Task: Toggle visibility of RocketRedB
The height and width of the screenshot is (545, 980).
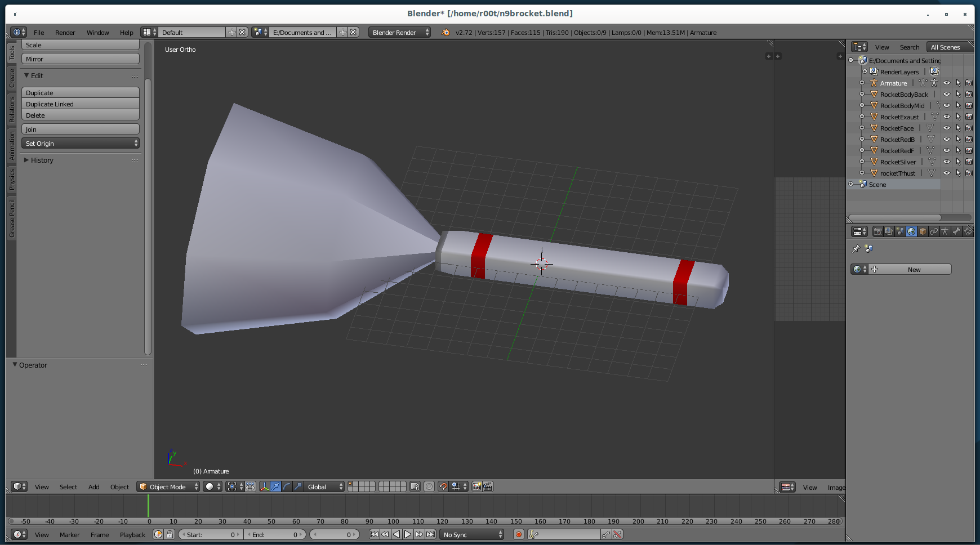Action: pos(947,139)
